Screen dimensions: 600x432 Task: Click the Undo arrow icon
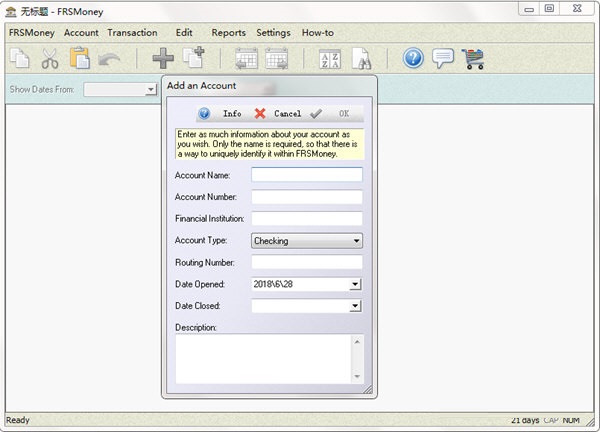[x=109, y=59]
